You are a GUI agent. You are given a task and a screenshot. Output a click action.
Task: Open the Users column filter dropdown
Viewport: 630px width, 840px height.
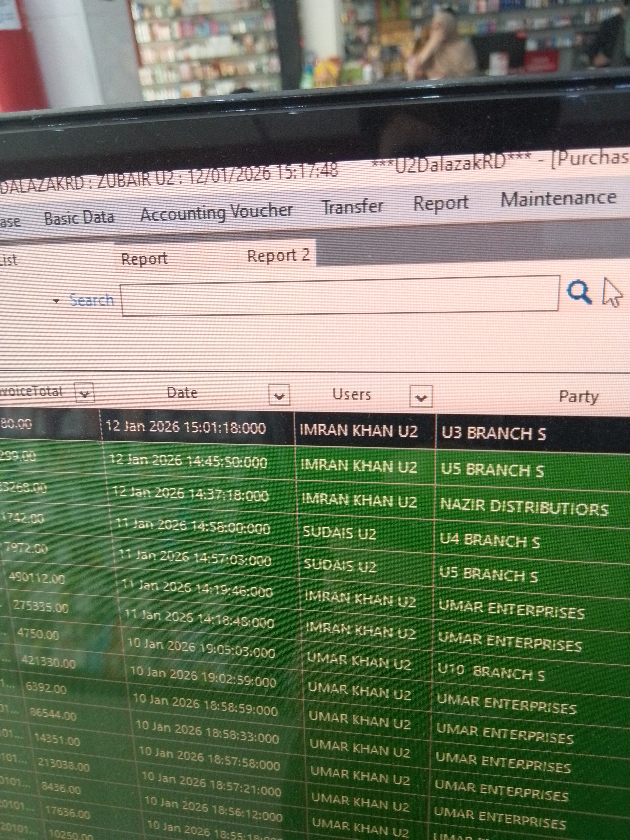(421, 396)
